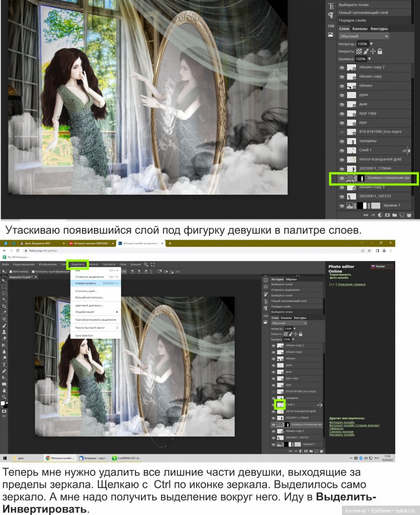420x515 pixels.
Task: Open the Russian language selector
Action: click(381, 266)
